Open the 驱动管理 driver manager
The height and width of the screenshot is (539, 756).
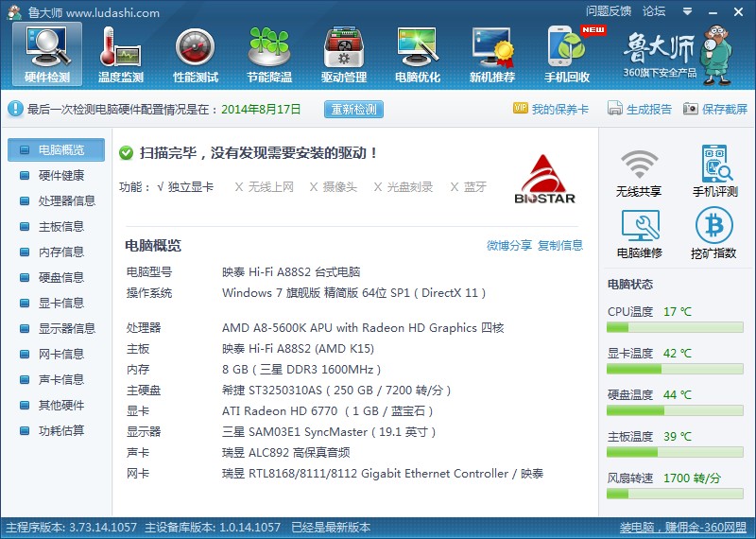point(344,55)
